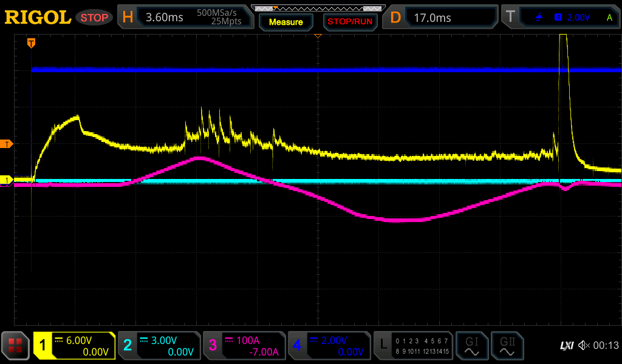Click the waveform memory position bar
Screen dimensions: 622x364
[318, 8]
